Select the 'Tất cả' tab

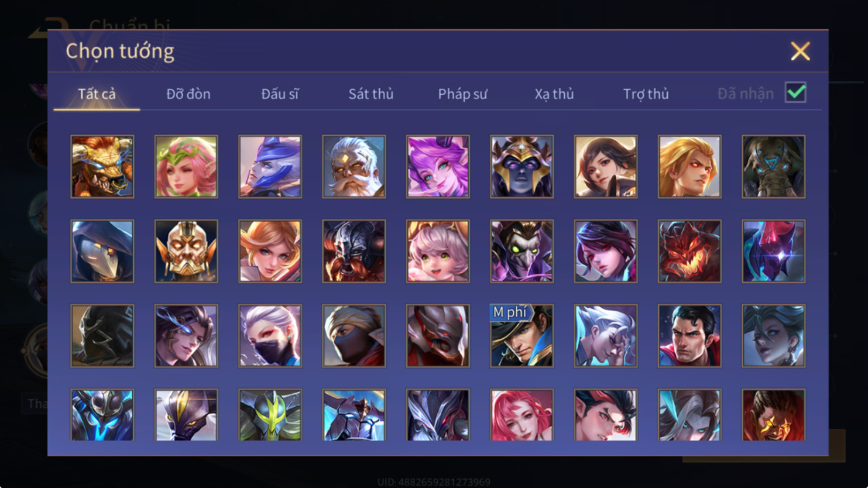97,94
